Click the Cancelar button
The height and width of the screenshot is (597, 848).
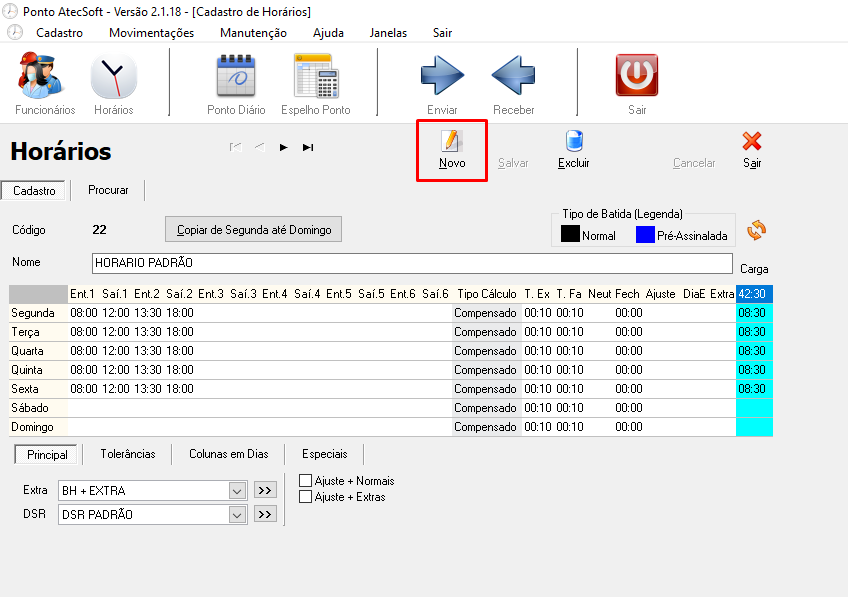point(694,163)
